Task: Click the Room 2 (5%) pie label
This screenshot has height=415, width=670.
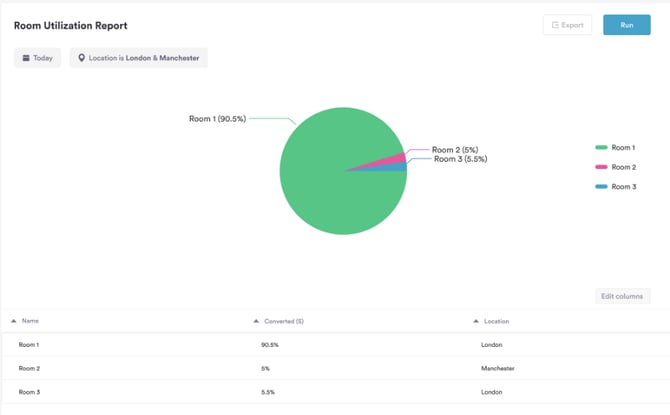Action: pyautogui.click(x=454, y=150)
